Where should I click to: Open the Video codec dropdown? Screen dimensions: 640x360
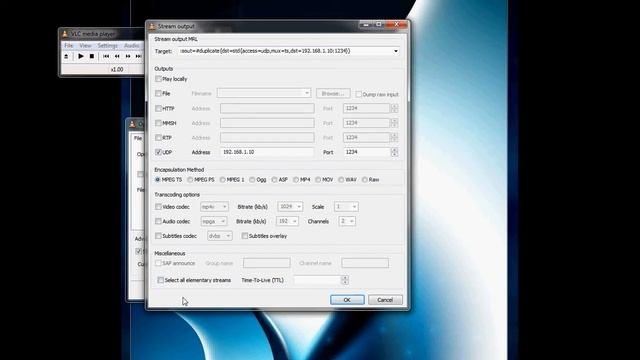214,207
